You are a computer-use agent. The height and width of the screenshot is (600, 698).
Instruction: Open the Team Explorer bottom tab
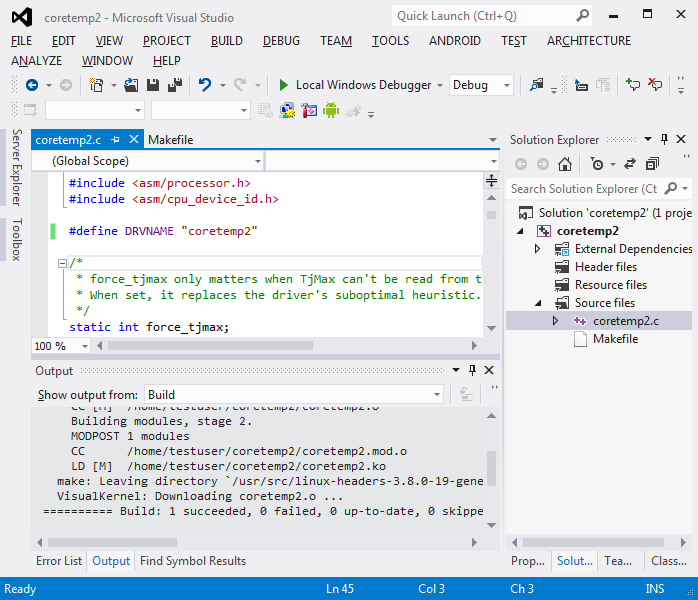(x=617, y=561)
